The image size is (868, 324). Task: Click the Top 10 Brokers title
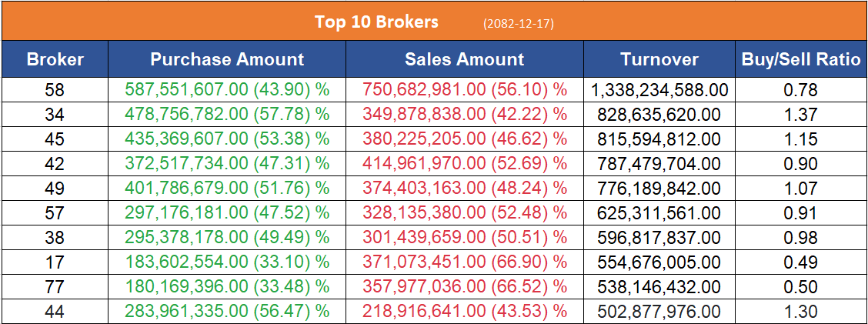tap(376, 22)
